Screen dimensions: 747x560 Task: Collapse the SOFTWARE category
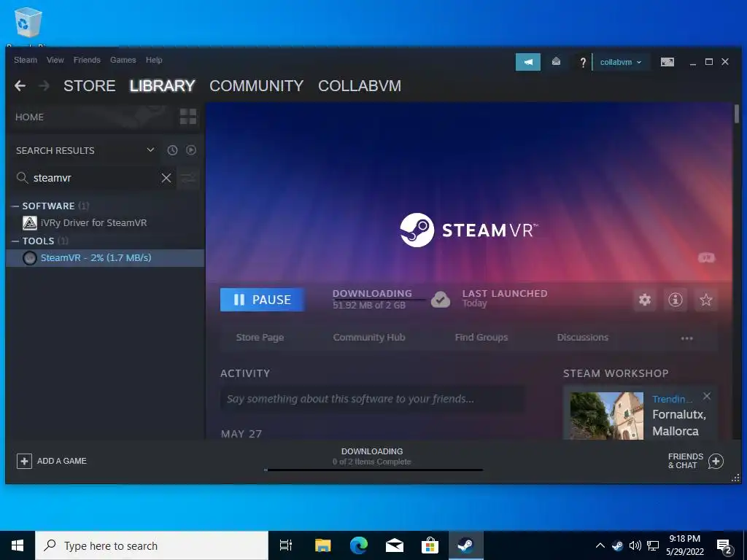click(15, 206)
